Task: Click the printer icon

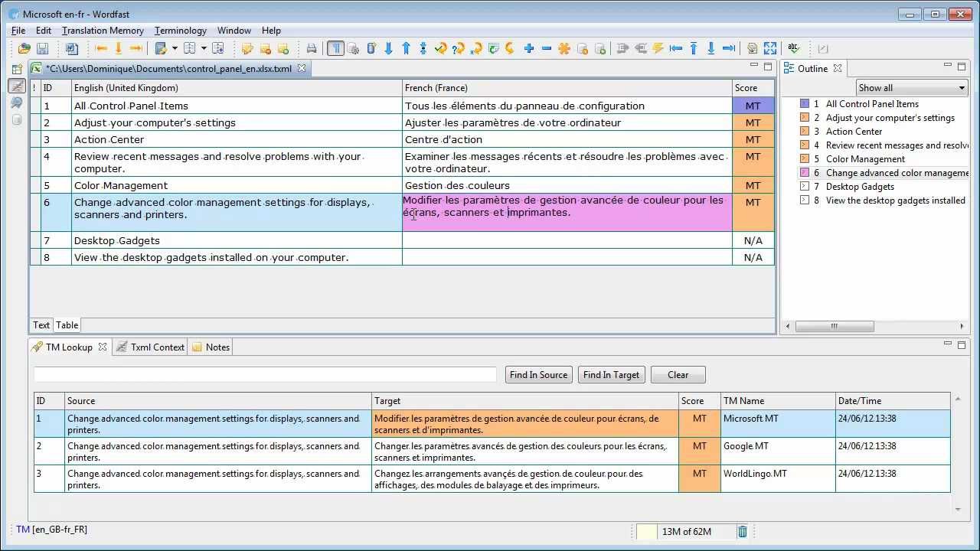Action: click(x=312, y=48)
